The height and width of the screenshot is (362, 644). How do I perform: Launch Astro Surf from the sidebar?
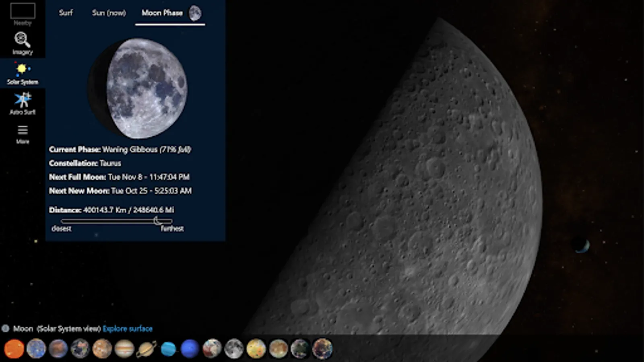point(22,103)
